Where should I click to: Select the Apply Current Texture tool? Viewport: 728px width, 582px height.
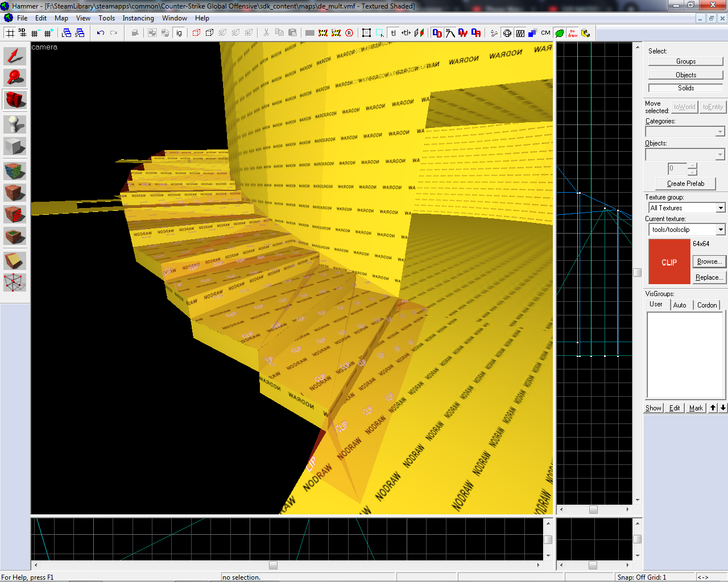point(15,193)
